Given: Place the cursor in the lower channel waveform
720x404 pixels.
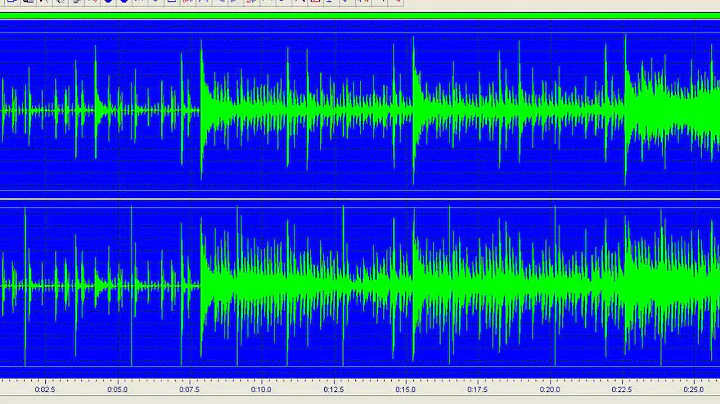Looking at the screenshot, I should coord(360,286).
